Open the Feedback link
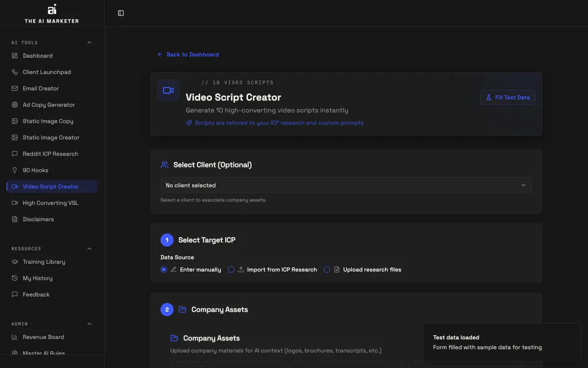 [x=52, y=294]
